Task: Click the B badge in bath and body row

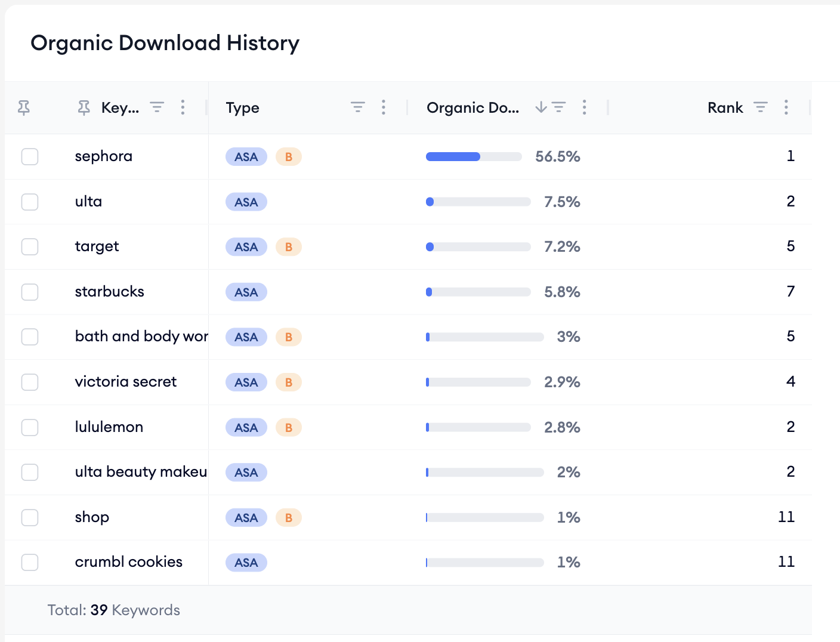Action: (289, 337)
